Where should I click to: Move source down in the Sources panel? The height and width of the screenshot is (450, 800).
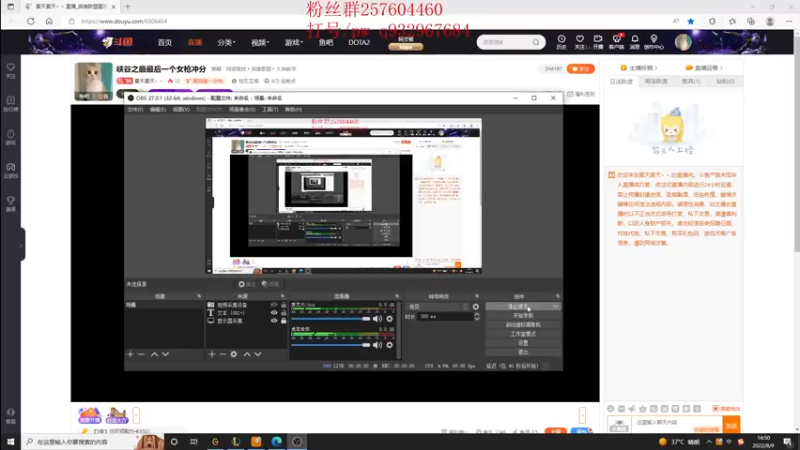(x=258, y=354)
